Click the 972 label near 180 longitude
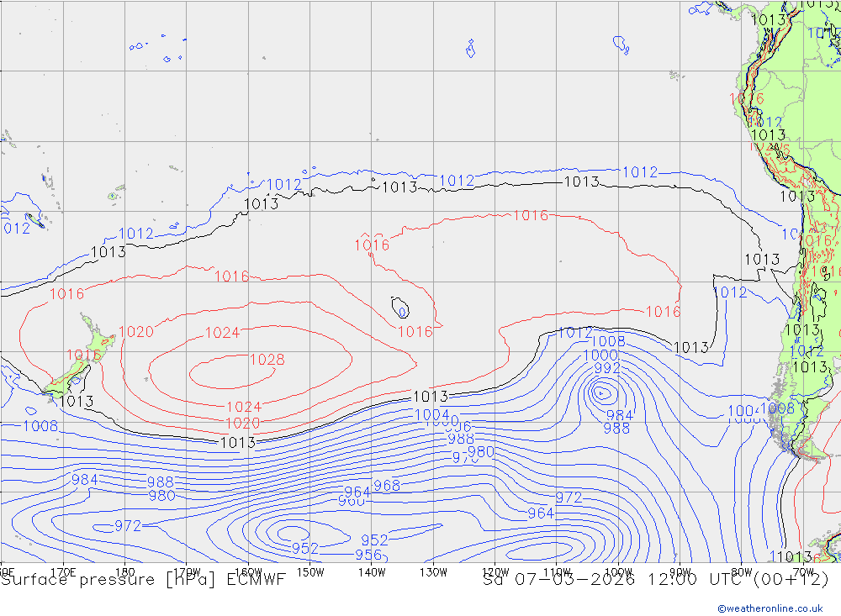 (x=128, y=526)
